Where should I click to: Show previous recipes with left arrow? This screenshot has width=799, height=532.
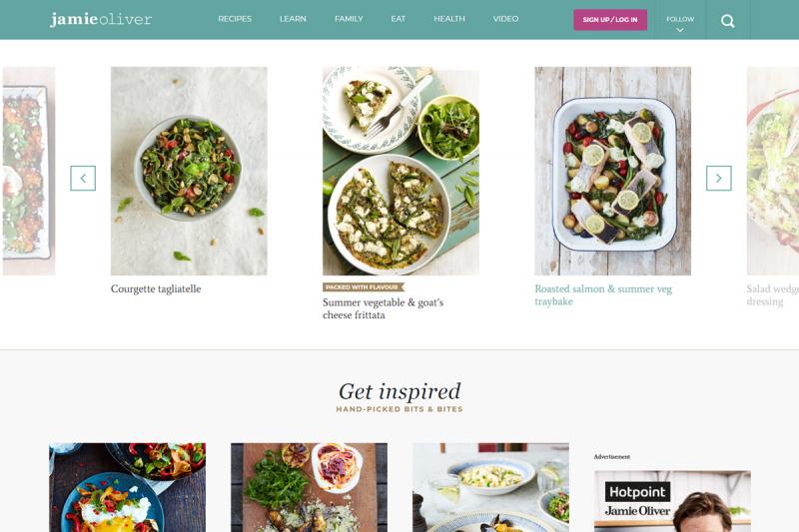(x=83, y=179)
